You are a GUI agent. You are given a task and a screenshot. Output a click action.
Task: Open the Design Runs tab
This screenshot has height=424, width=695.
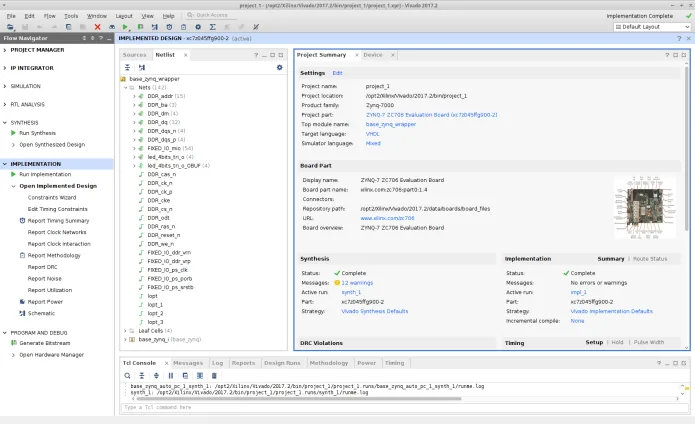point(282,363)
